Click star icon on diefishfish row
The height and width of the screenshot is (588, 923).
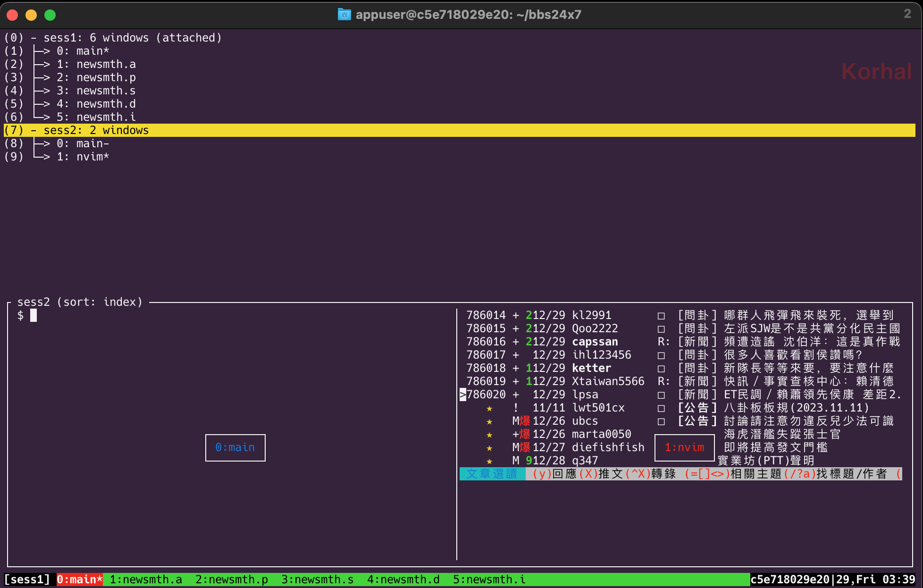[489, 448]
